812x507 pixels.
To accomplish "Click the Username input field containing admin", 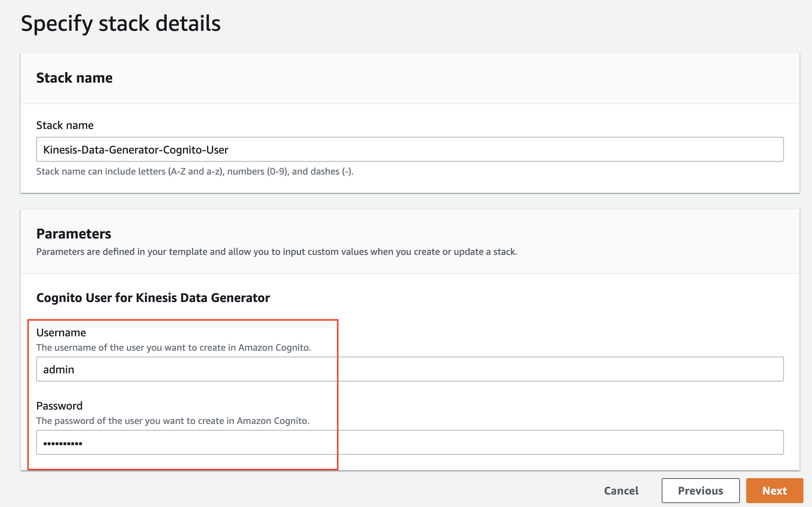I will (x=410, y=369).
